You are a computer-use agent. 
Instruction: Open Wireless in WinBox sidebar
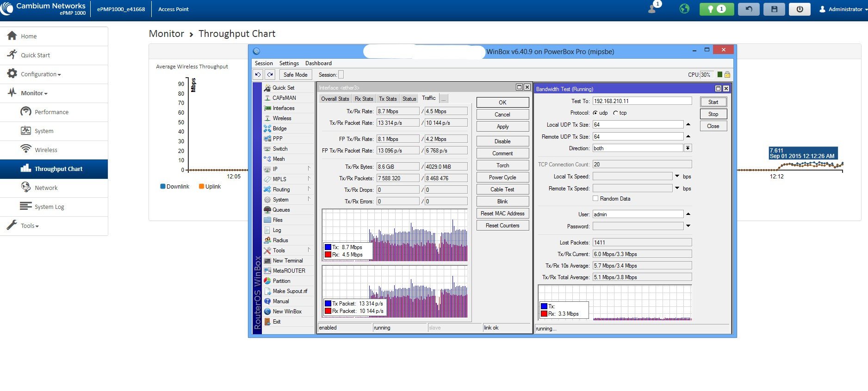(x=282, y=118)
